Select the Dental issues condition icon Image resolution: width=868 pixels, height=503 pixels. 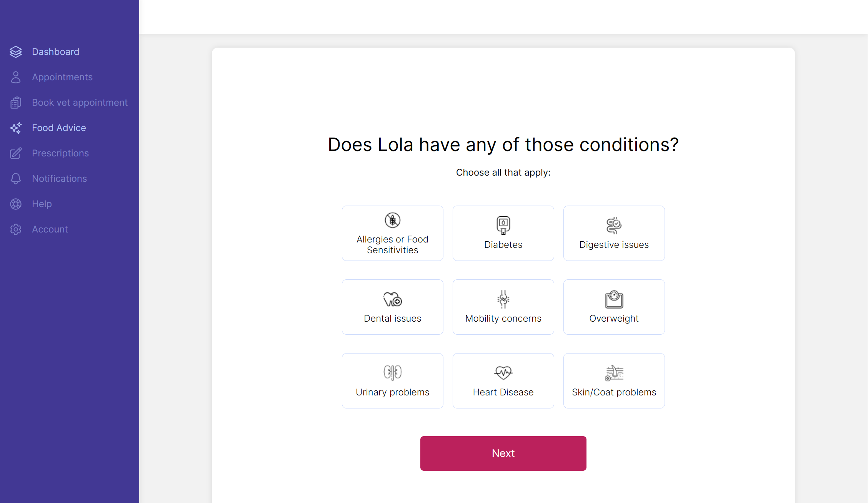pos(392,299)
